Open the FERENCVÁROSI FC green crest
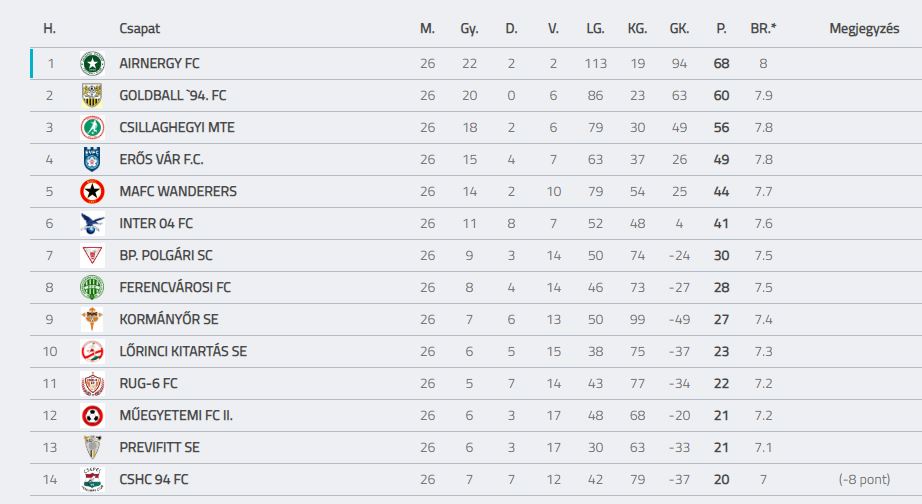Screen dimensions: 922x504 click(x=92, y=288)
